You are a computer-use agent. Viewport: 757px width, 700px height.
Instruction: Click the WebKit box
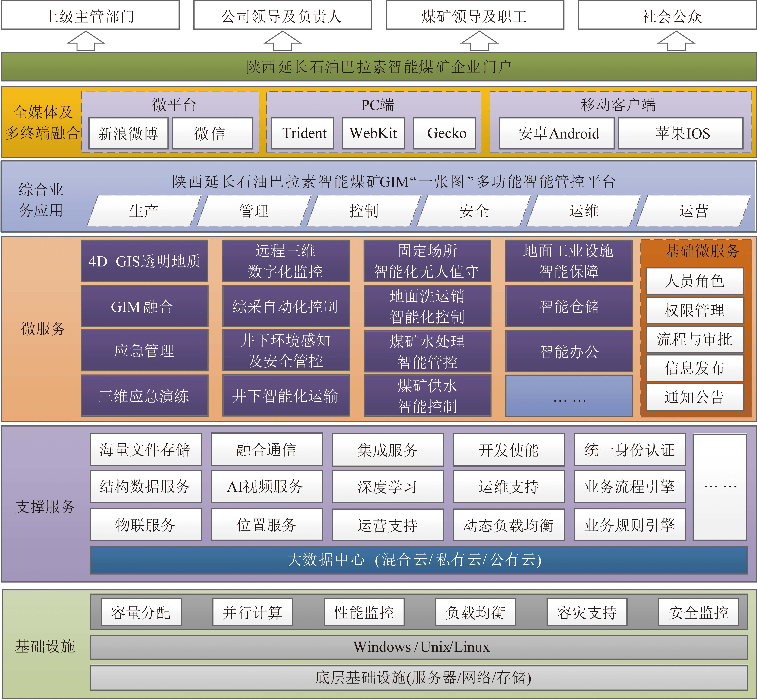coord(373,133)
